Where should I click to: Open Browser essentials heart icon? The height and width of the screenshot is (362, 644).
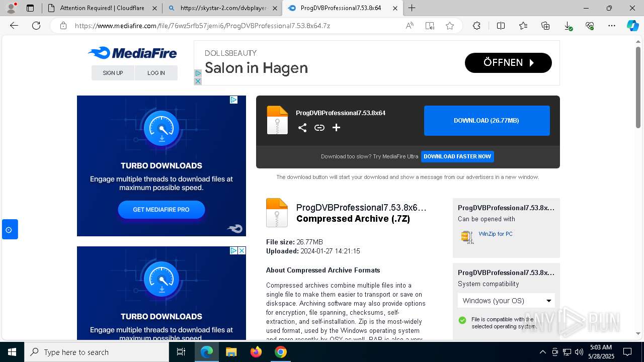tap(590, 26)
